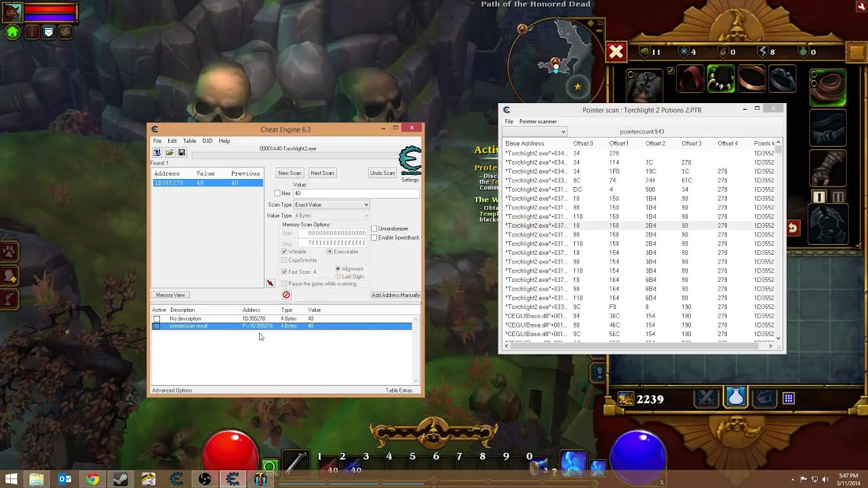Open the Pointer scanner menu
The image size is (868, 488).
(x=538, y=121)
